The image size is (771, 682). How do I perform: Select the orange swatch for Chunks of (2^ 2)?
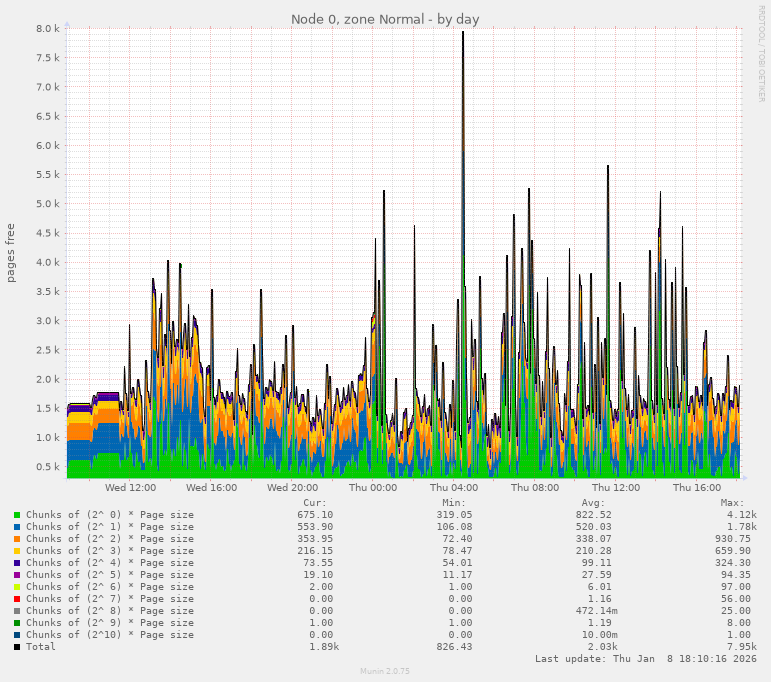coord(17,539)
